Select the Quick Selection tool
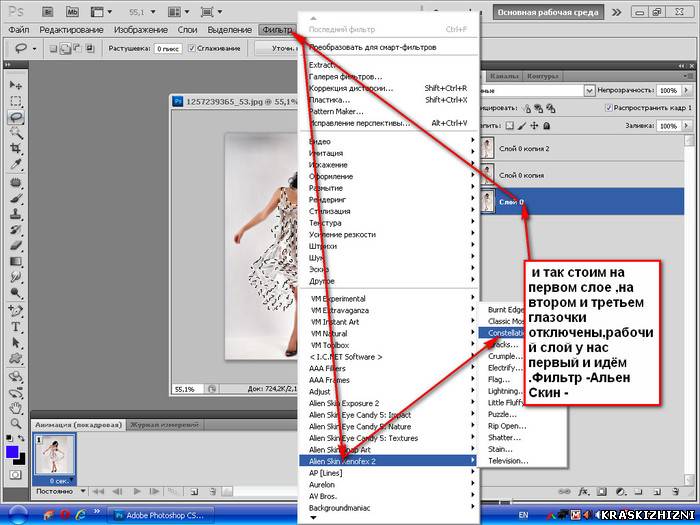The width and height of the screenshot is (700, 525). click(16, 133)
